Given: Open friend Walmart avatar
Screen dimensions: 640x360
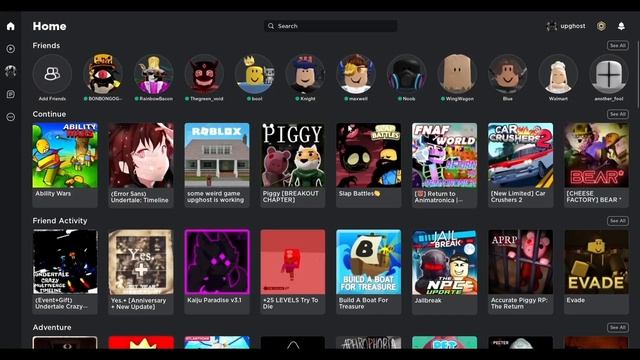Looking at the screenshot, I should (x=558, y=74).
